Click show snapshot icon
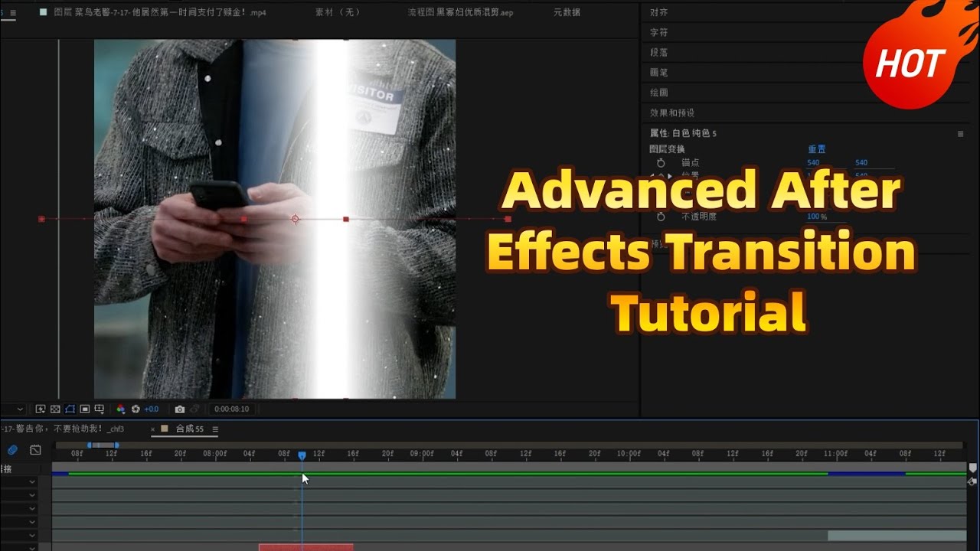This screenshot has width=980, height=551. [194, 409]
